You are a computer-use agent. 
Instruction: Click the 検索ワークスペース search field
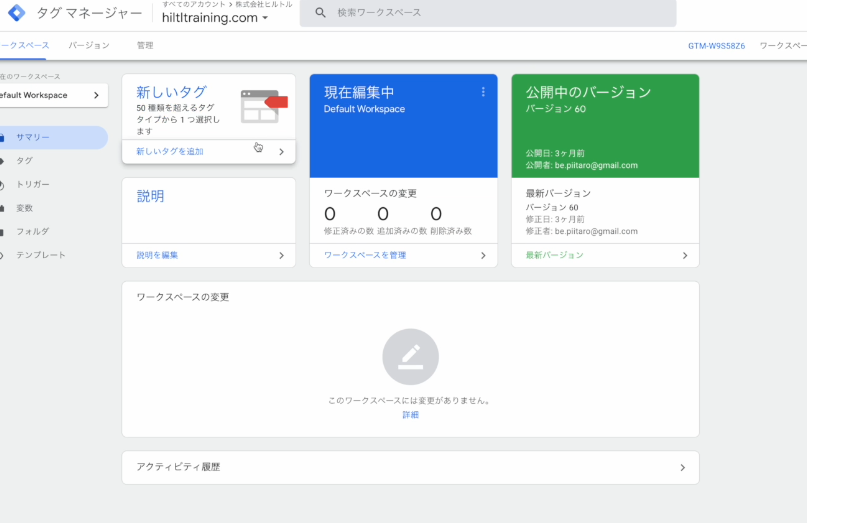tap(488, 12)
